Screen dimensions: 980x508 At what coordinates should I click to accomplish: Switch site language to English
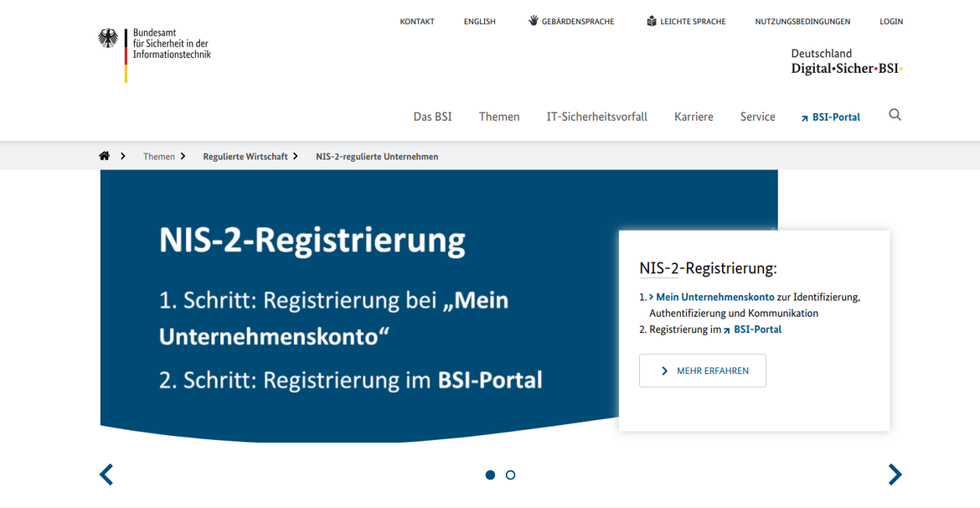[x=479, y=22]
